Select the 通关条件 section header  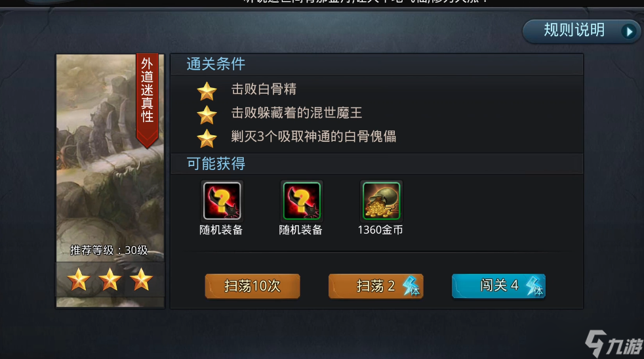tap(216, 64)
